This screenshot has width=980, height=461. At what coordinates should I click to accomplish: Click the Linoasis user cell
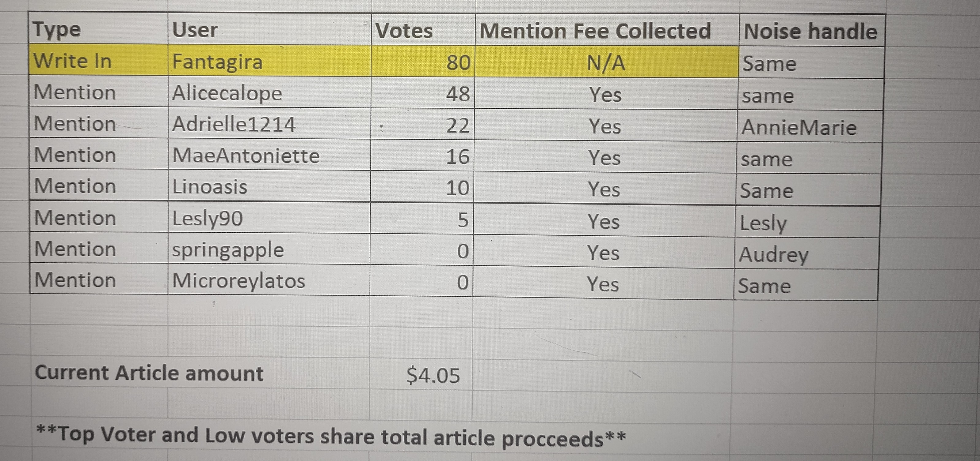tap(269, 186)
